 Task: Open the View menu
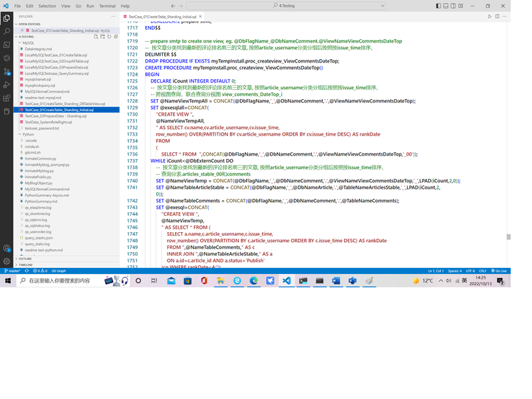(65, 6)
